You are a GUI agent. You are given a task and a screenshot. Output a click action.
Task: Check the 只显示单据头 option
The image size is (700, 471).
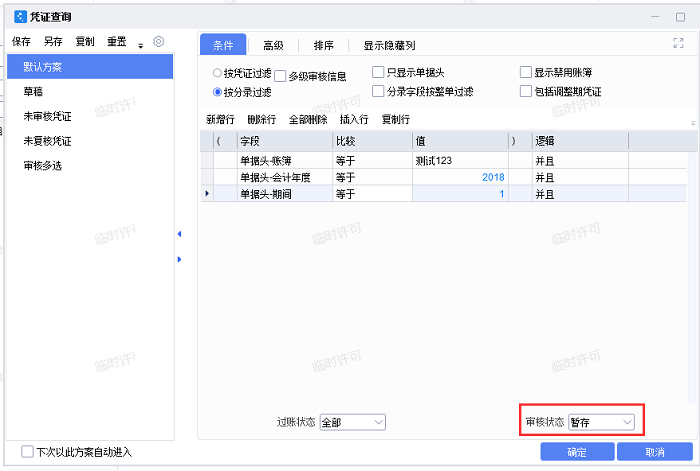(x=378, y=72)
